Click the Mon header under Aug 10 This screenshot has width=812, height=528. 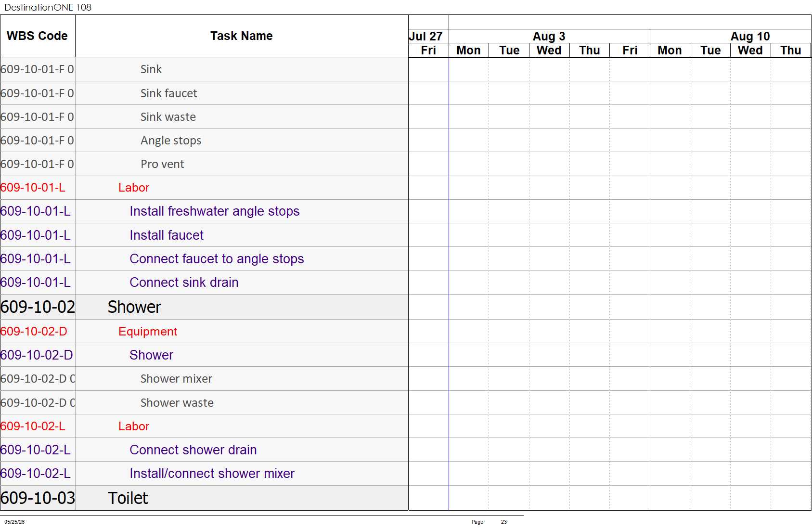[x=670, y=51]
